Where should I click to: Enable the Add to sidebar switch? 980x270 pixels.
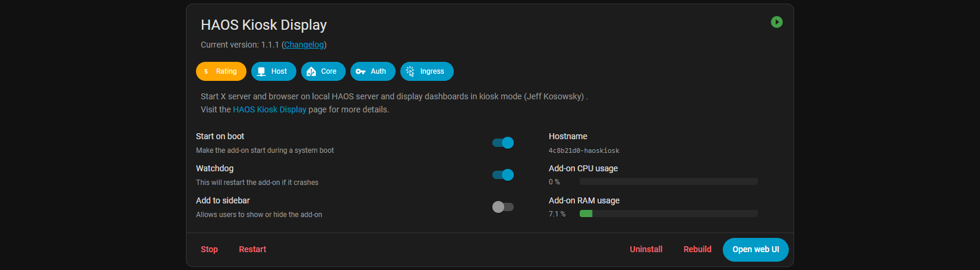(x=503, y=207)
